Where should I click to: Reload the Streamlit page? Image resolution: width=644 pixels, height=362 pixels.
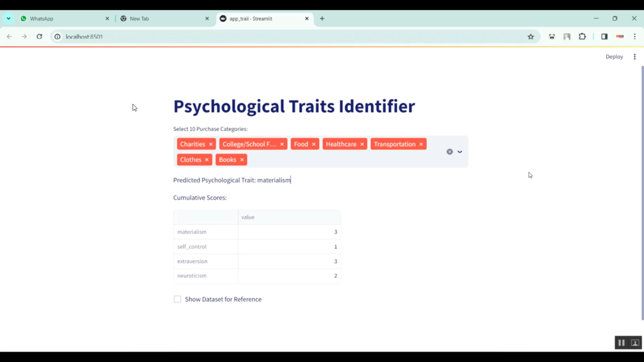pos(39,36)
